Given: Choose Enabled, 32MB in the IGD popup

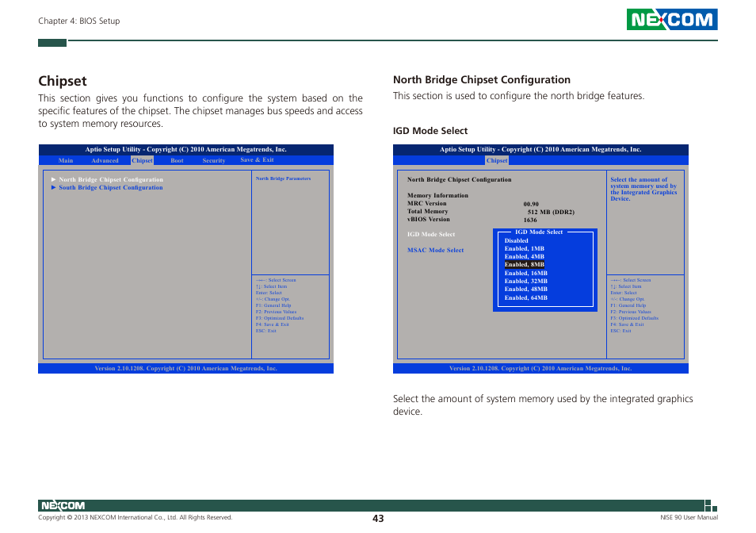Looking at the screenshot, I should pos(526,282).
